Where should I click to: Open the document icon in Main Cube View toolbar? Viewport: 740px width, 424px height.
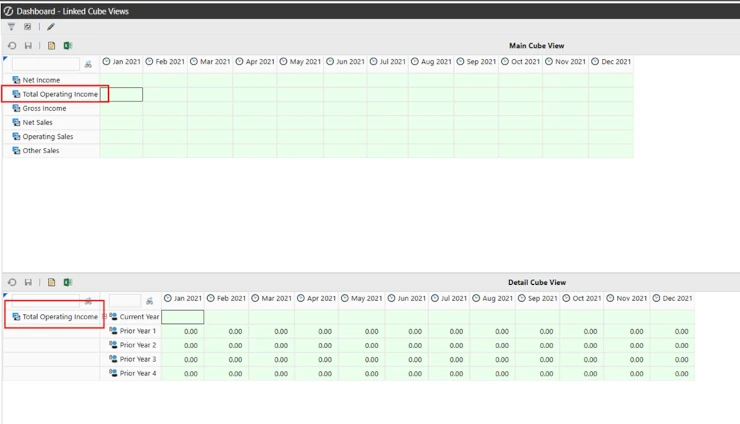pos(51,45)
